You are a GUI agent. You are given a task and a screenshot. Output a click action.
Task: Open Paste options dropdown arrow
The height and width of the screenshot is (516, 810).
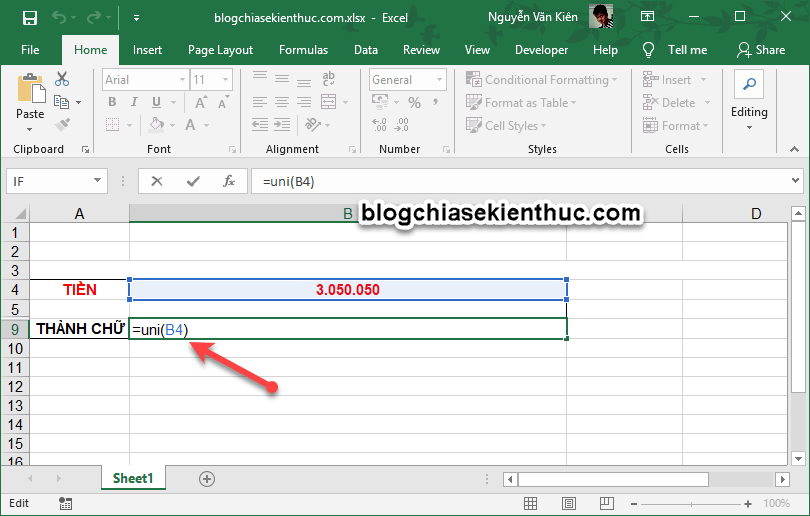30,129
